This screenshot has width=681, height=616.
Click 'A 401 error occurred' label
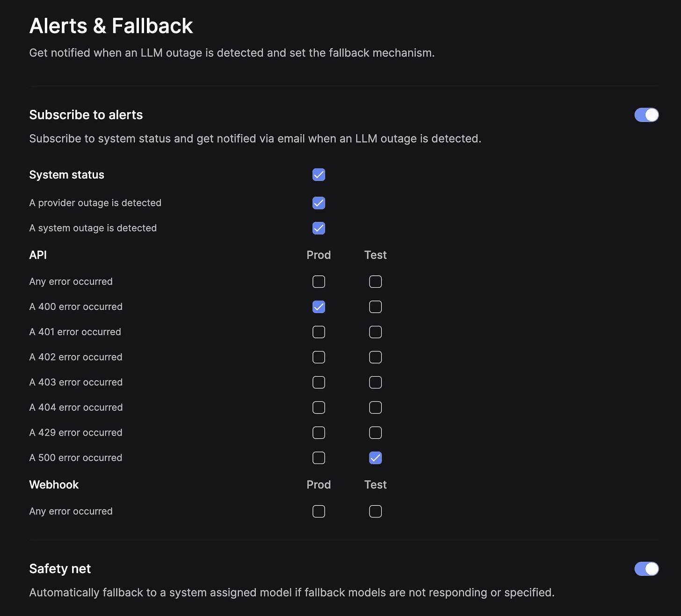tap(75, 332)
